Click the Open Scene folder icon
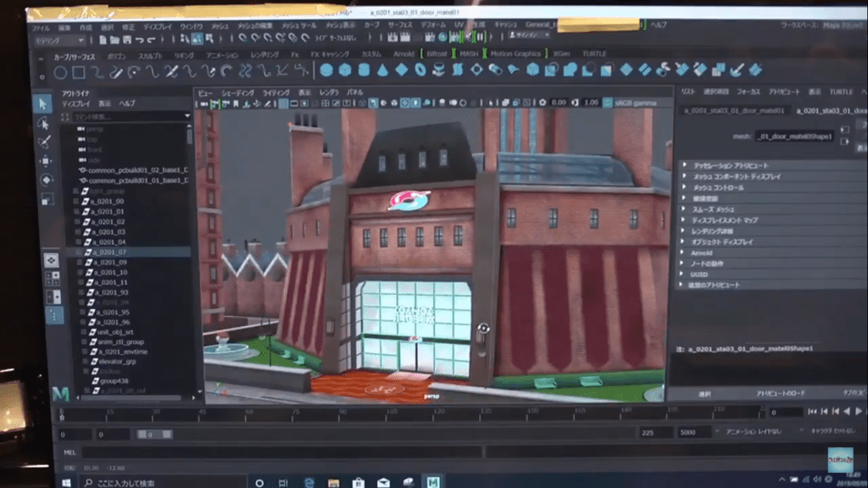Image resolution: width=868 pixels, height=488 pixels. point(114,40)
